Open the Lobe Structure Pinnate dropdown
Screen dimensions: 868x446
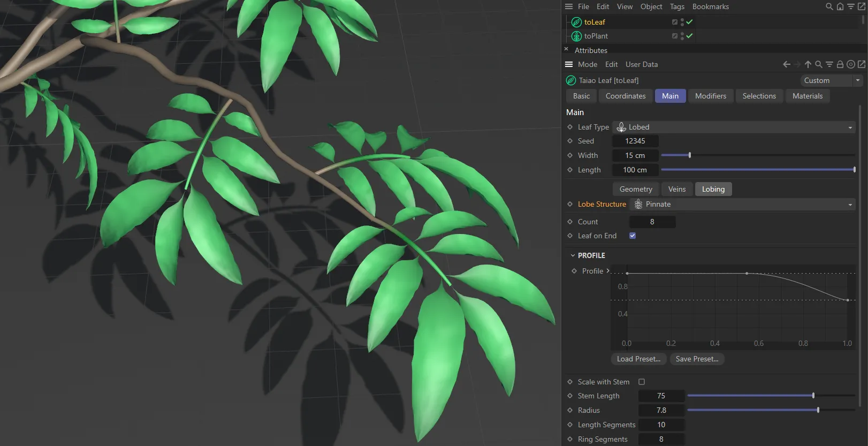coord(743,204)
